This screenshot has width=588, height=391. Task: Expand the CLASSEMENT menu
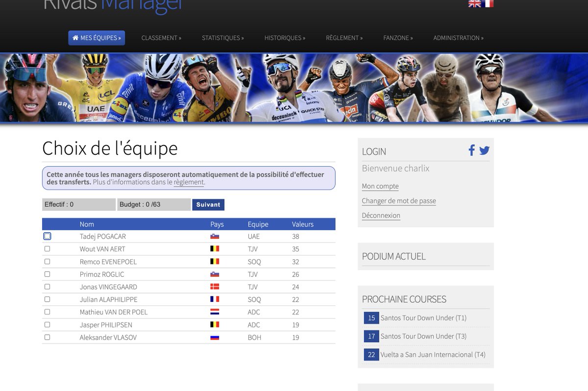click(161, 38)
